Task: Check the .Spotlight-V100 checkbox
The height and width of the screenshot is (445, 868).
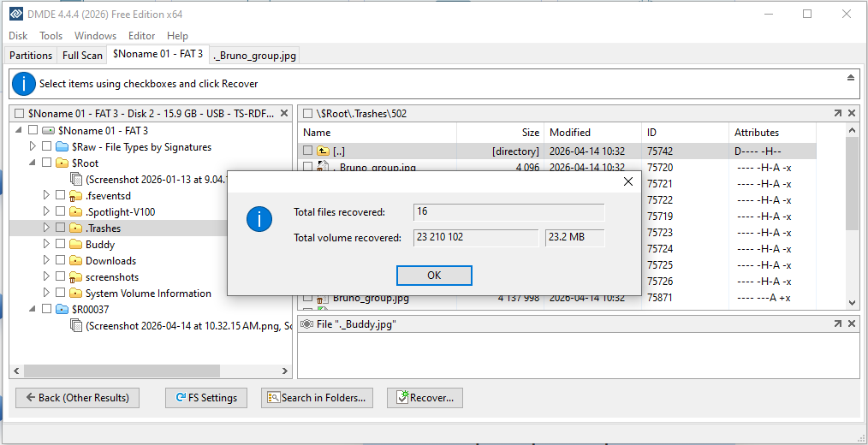Action: [60, 211]
